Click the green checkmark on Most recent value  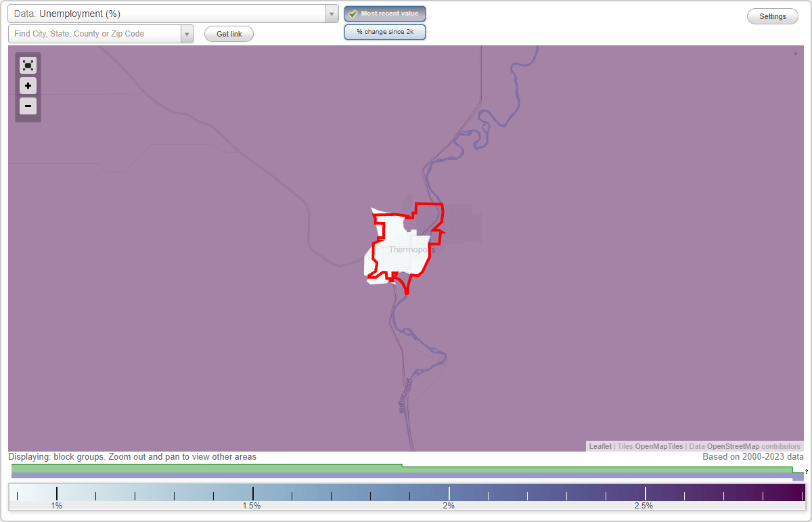(x=352, y=14)
